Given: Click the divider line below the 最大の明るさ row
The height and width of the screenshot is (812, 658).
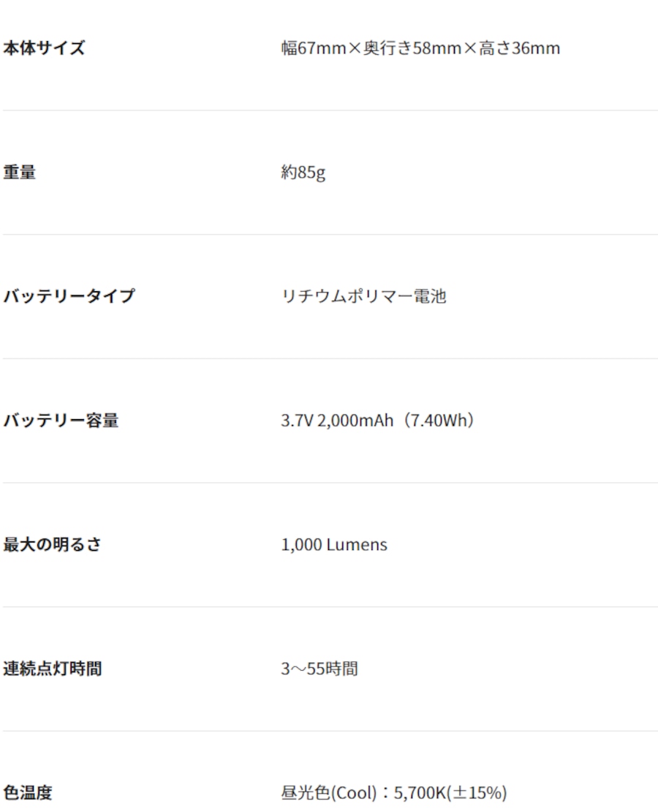Looking at the screenshot, I should (x=329, y=606).
